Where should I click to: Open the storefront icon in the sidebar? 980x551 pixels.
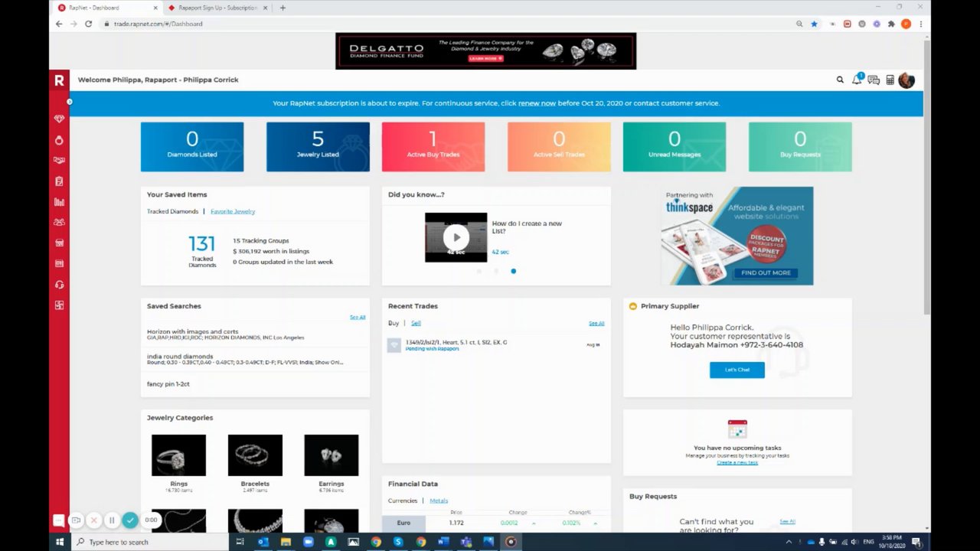59,243
